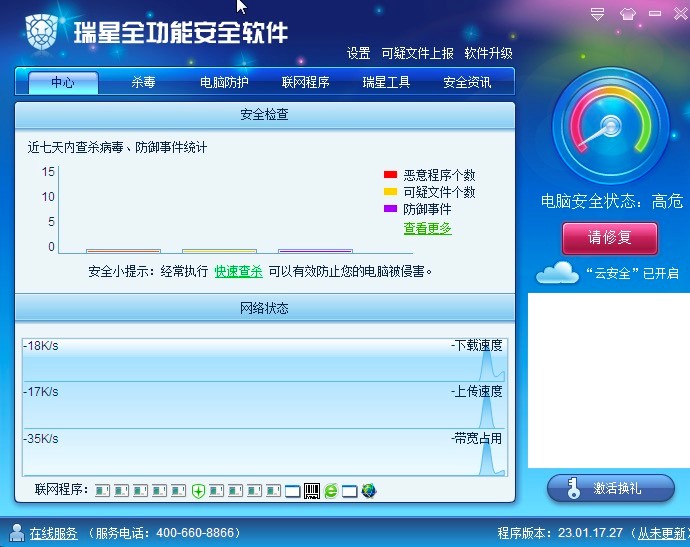Switch to the 中心 tab

63,82
